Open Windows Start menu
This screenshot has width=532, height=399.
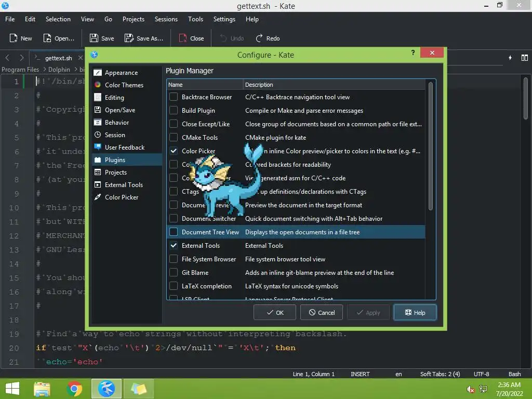tap(12, 389)
